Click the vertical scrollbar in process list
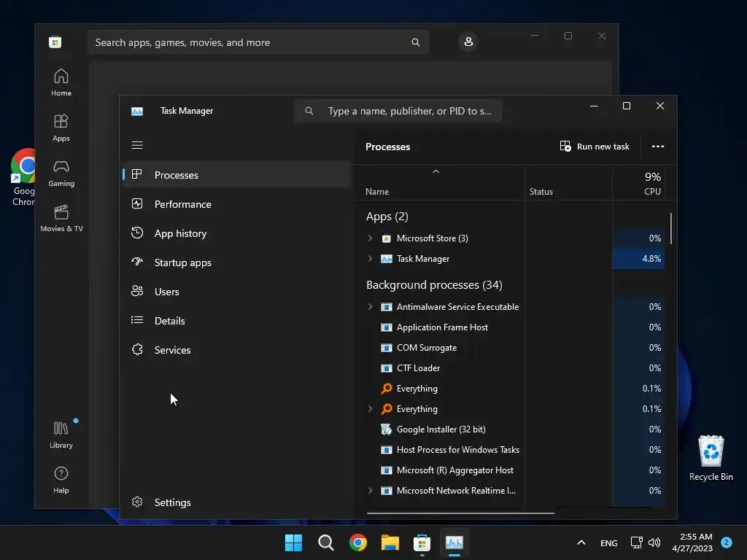Screen dimensions: 747x560 click(671, 228)
